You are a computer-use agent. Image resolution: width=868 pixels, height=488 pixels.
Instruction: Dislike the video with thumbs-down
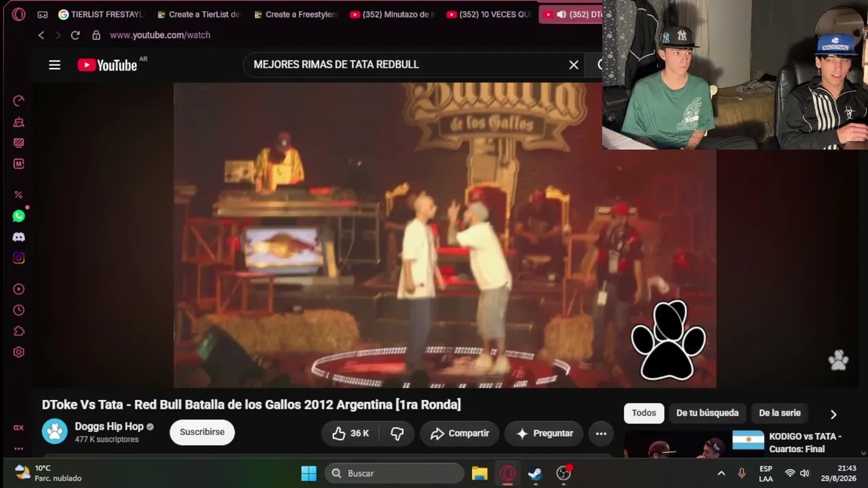click(397, 433)
